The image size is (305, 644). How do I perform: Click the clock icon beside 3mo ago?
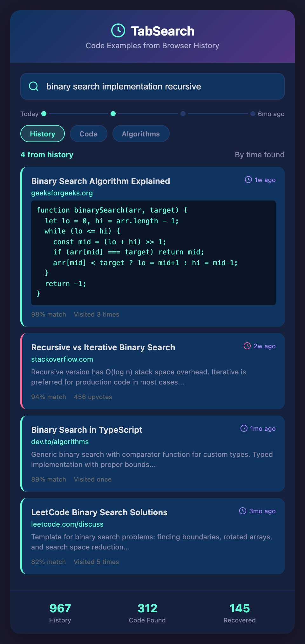tap(243, 511)
